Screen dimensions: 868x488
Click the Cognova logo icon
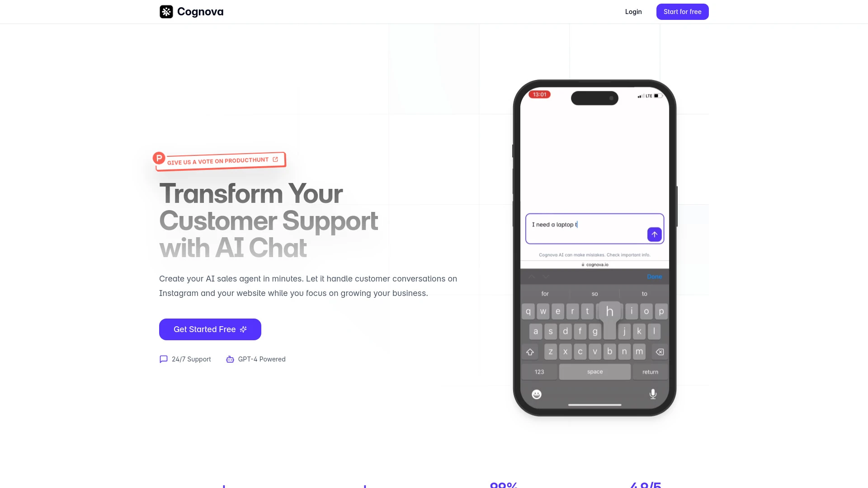166,11
